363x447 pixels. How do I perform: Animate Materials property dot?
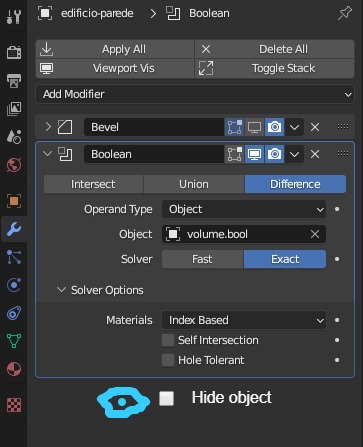(337, 320)
